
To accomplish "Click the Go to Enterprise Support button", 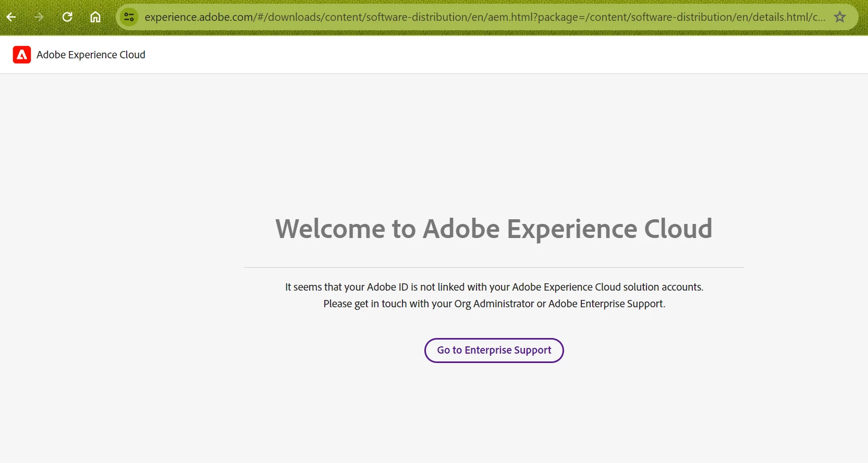I will click(x=494, y=351).
